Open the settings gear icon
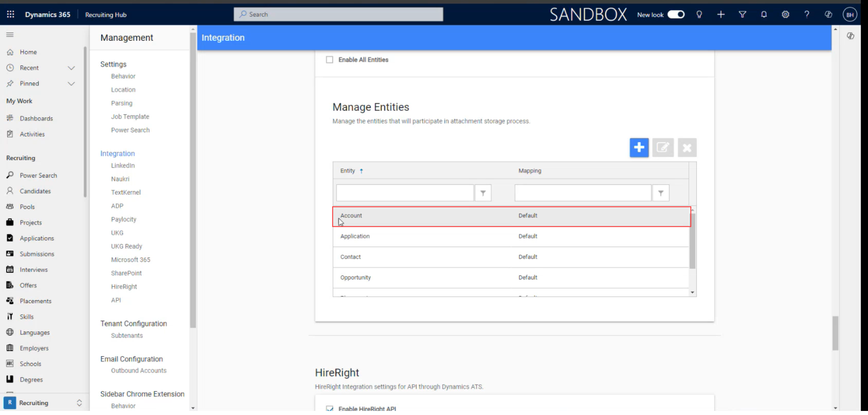Viewport: 868px width, 415px height. click(x=785, y=14)
